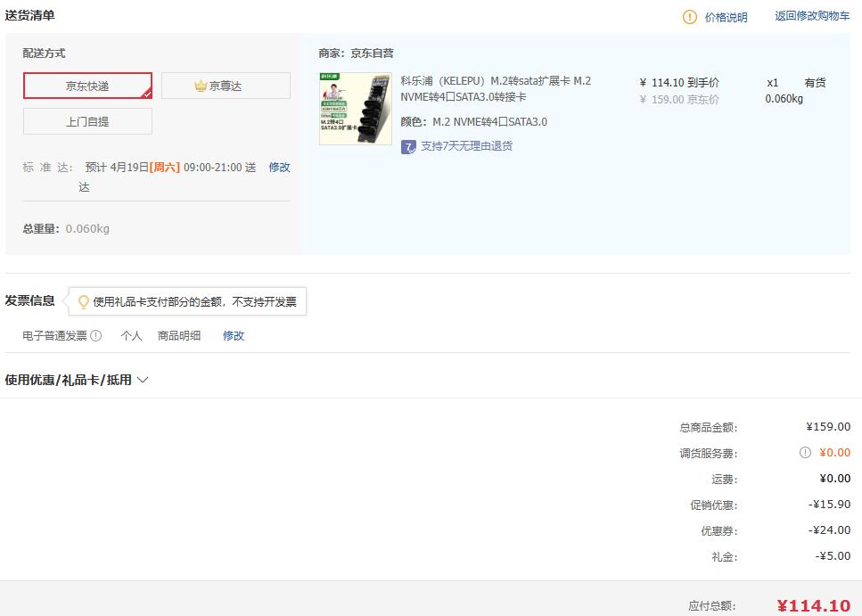Click the 7-day return badge icon
This screenshot has width=862, height=616.
point(408,147)
